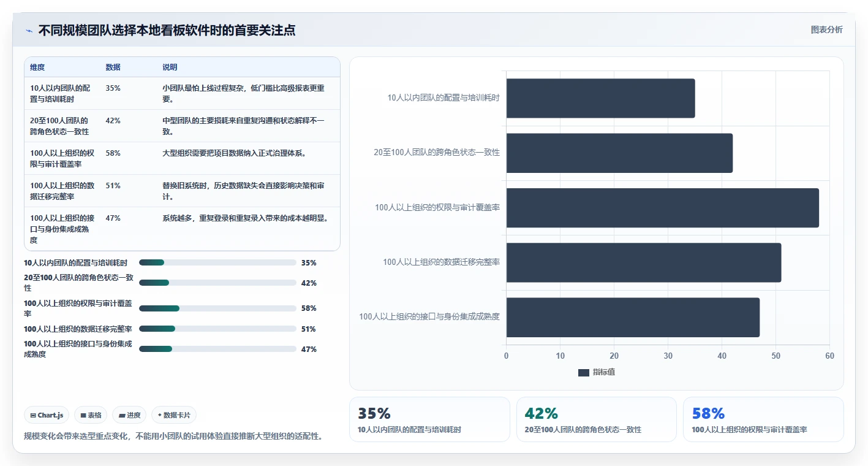868x466 pixels.
Task: Toggle the 指标值 legend label
Action: 603,372
